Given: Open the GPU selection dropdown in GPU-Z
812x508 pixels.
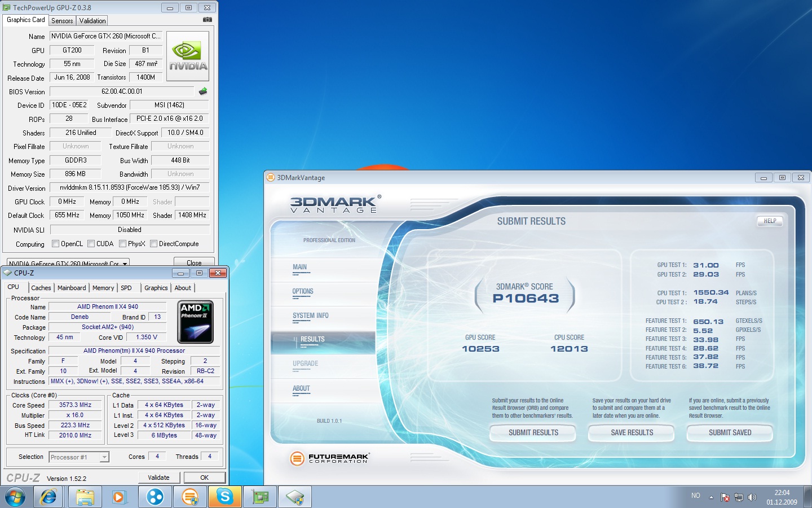Looking at the screenshot, I should pos(68,262).
